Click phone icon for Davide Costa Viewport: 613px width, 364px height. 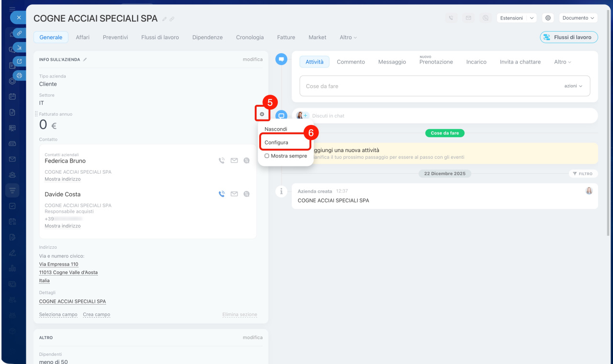tap(222, 194)
